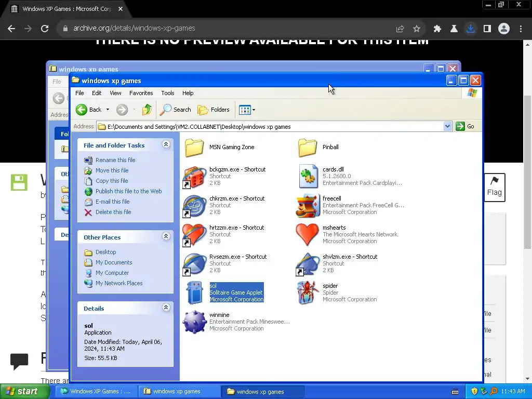Click Delete this file
Viewport: 532px width, 399px height.
113,212
